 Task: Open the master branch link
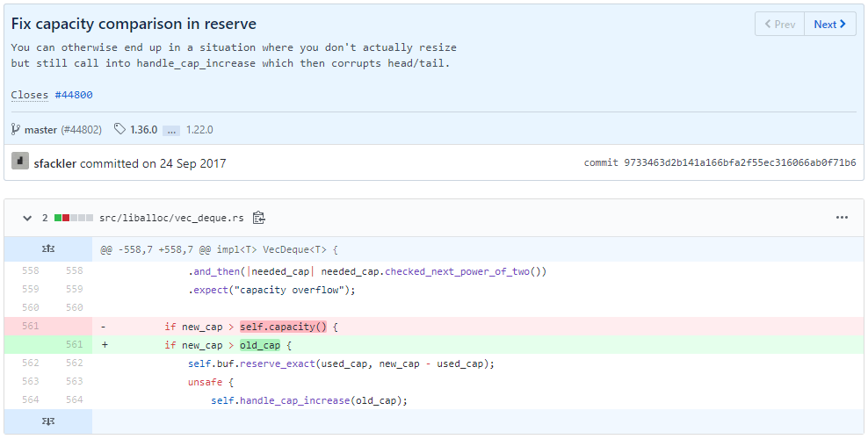40,130
